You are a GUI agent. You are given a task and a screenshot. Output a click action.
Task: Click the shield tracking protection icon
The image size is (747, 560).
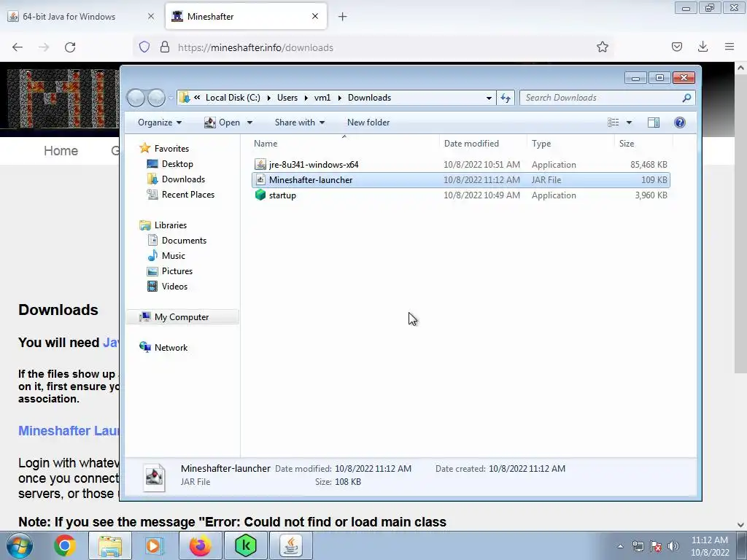click(x=144, y=47)
